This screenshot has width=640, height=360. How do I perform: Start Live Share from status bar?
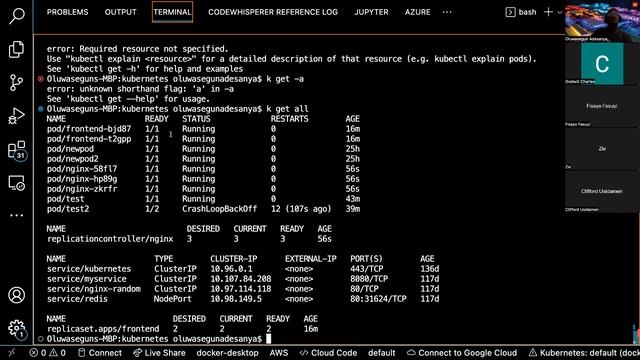point(159,353)
